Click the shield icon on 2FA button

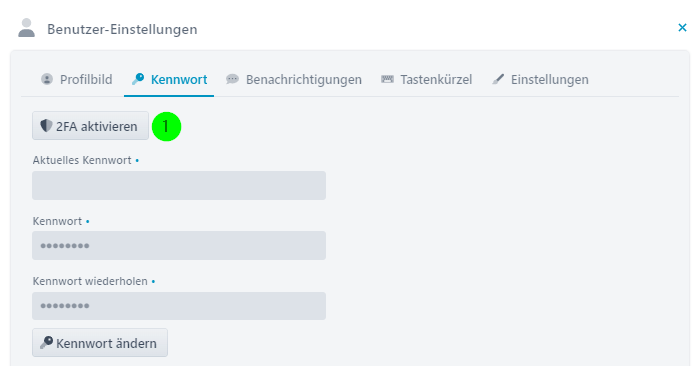46,126
